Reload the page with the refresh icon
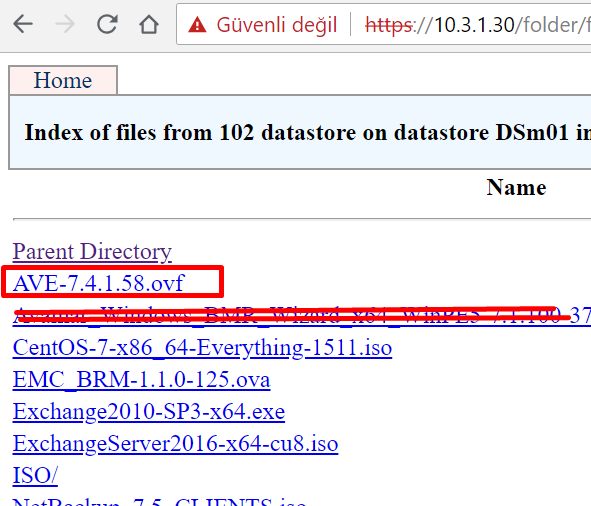 coord(107,25)
